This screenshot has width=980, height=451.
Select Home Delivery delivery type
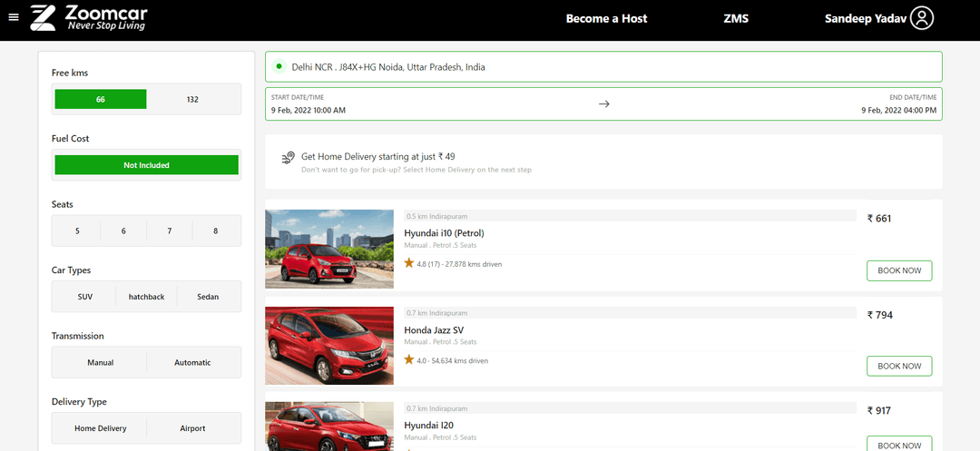coord(101,428)
